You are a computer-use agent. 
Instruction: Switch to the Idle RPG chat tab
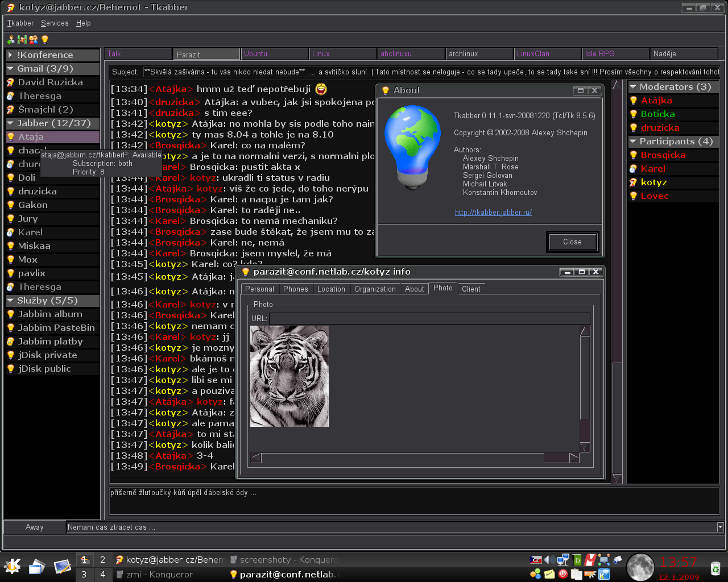616,54
